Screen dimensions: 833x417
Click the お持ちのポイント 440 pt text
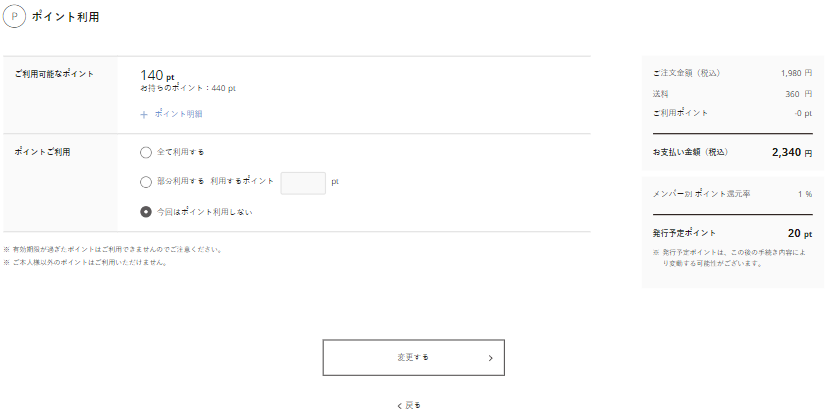188,89
